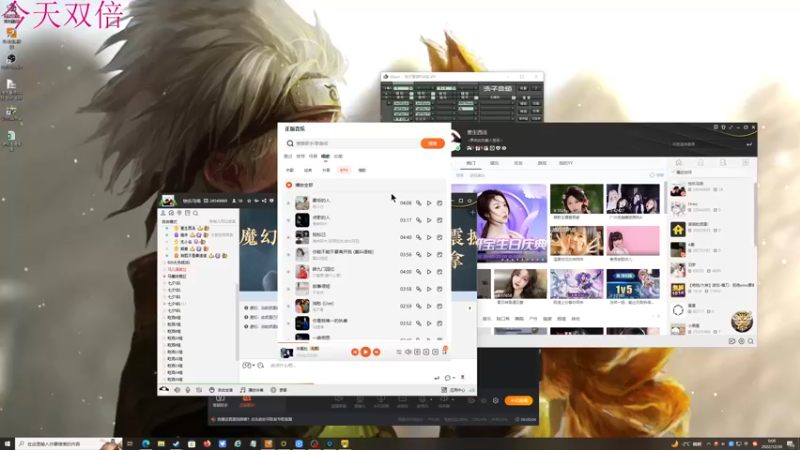Switch to the fourth tab in YY main window
Screen dimensions: 800x450
coord(542,163)
